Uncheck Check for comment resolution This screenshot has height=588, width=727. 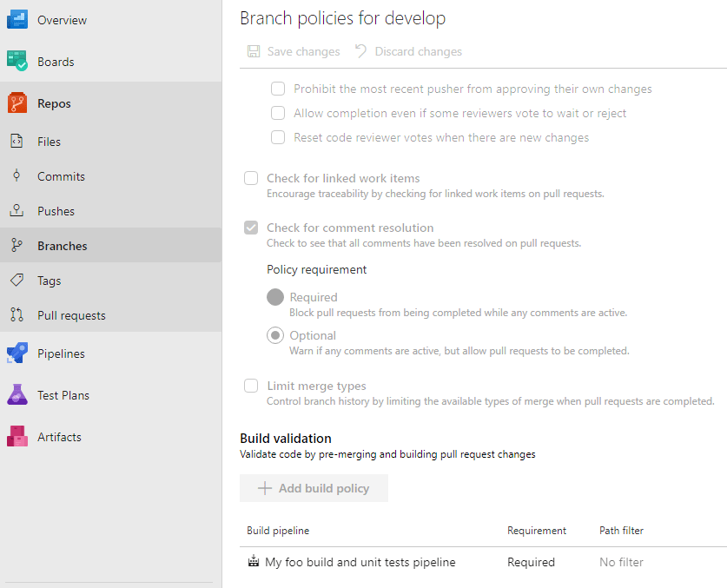pos(251,228)
